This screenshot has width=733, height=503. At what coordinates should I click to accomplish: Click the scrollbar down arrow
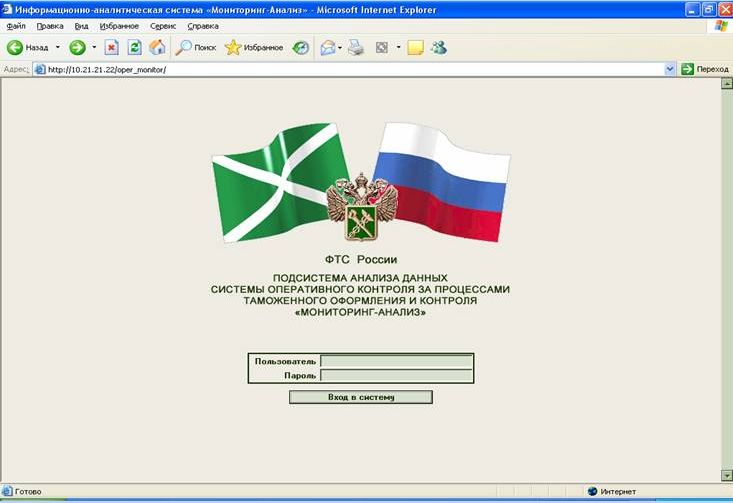click(727, 475)
